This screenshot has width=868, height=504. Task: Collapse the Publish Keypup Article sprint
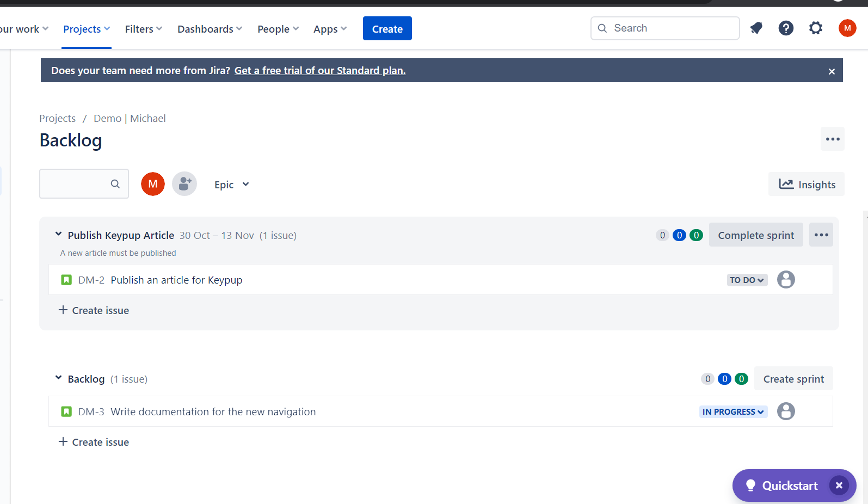(x=58, y=235)
